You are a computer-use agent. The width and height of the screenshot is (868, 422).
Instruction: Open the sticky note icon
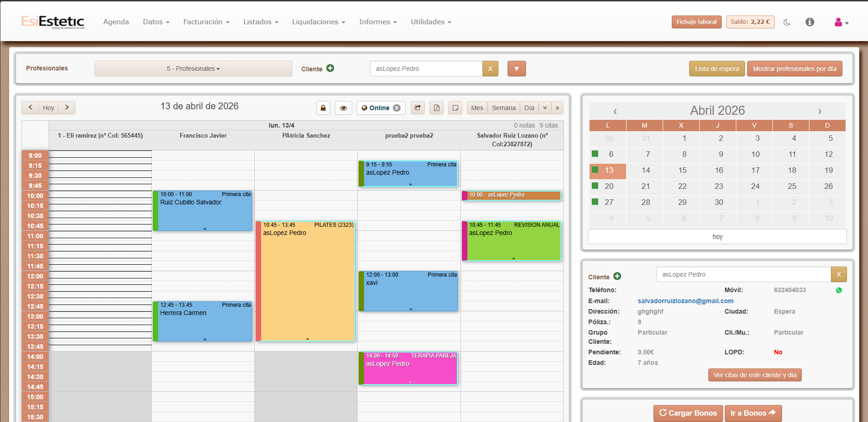[x=455, y=108]
